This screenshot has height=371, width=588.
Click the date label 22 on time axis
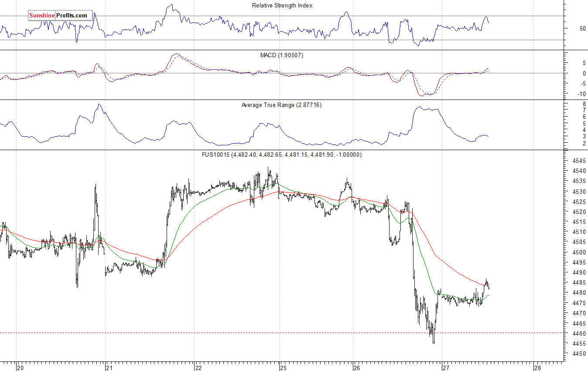click(x=198, y=368)
